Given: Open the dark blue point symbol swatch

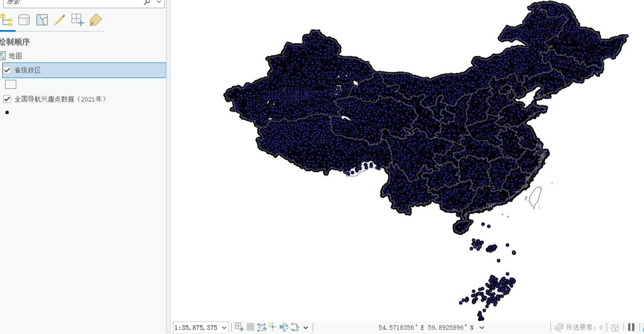Looking at the screenshot, I should point(7,113).
